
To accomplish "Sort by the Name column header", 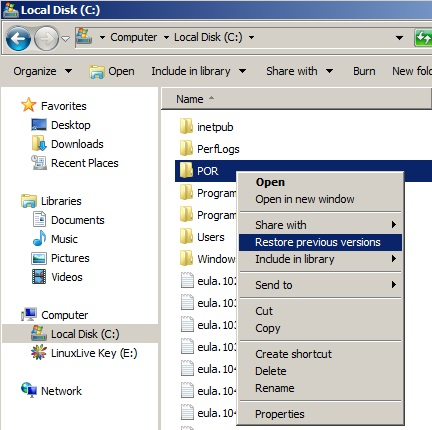I will pos(296,99).
